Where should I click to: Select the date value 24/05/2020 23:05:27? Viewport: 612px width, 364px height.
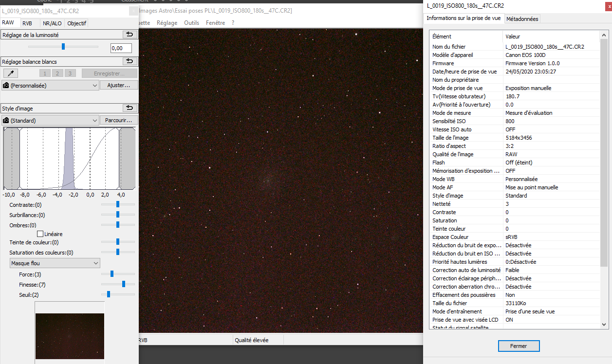pos(531,72)
